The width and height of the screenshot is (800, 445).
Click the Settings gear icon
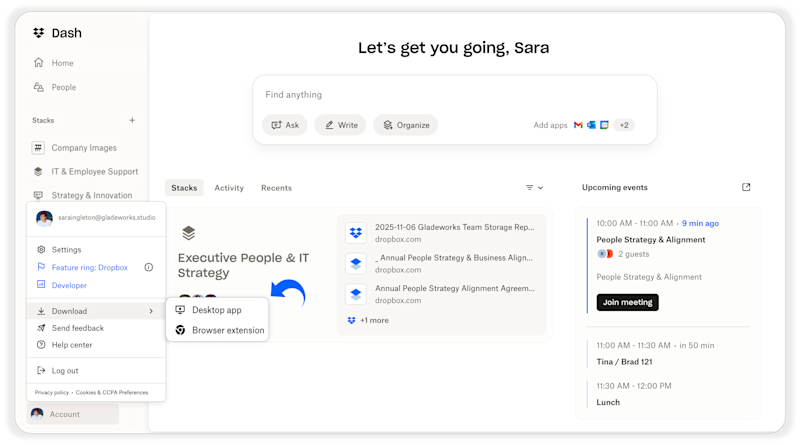coord(41,250)
